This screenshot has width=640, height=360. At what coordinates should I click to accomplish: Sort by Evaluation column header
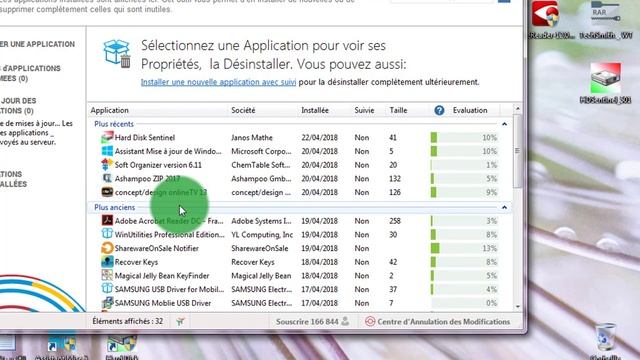470,110
